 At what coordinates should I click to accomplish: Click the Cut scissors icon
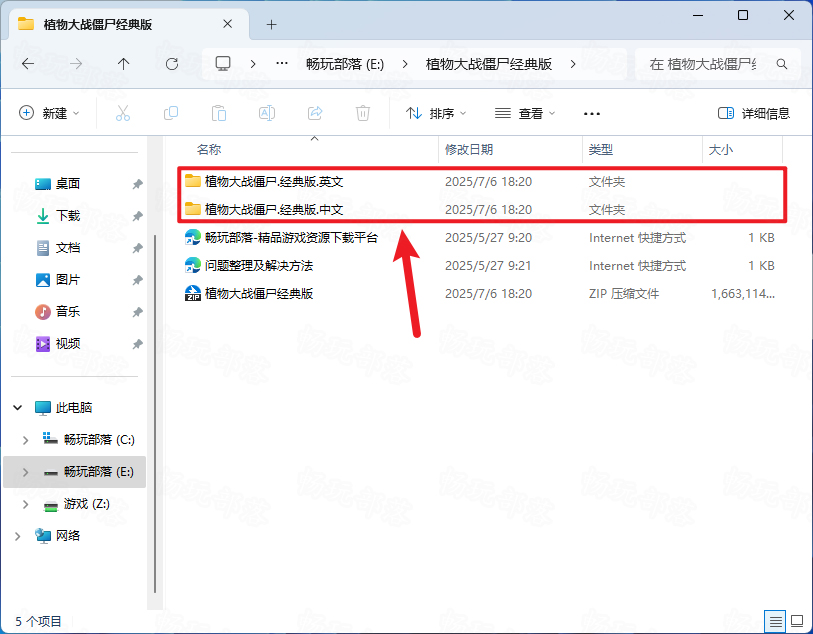point(123,113)
